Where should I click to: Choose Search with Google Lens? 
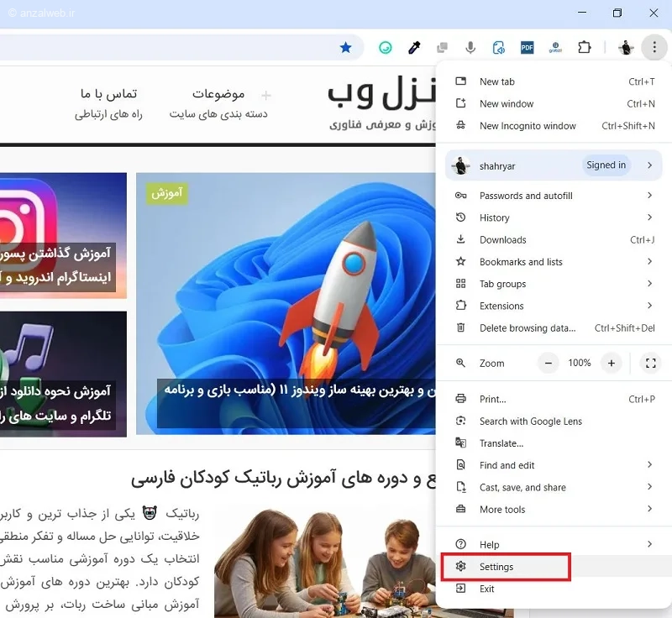554,422
